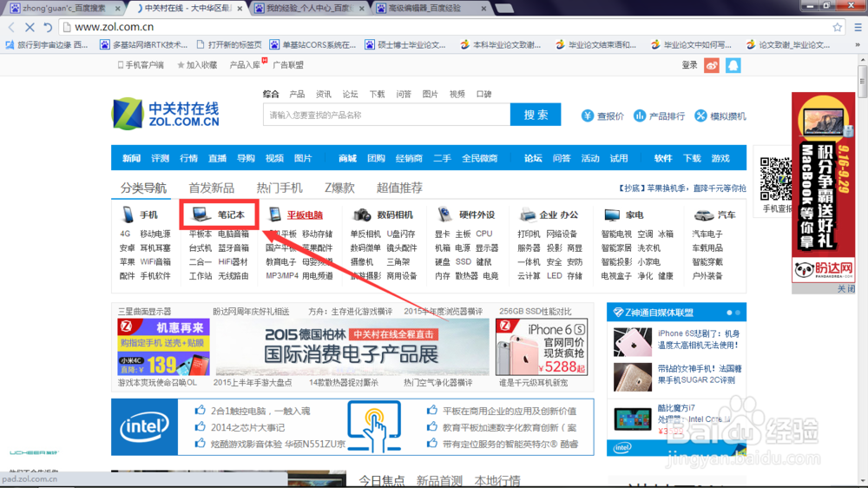Select the 分类导航 tab
Screen dimensions: 868x488
click(143, 188)
